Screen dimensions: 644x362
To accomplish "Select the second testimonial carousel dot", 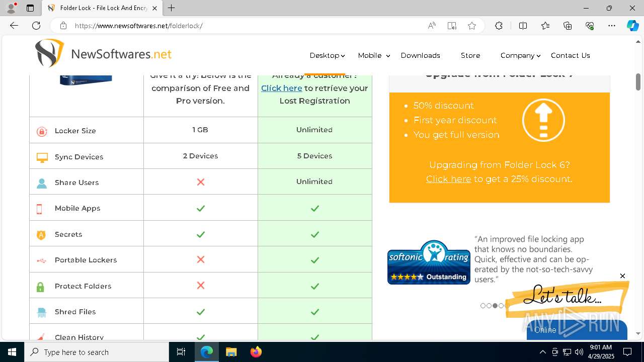I will click(x=489, y=306).
